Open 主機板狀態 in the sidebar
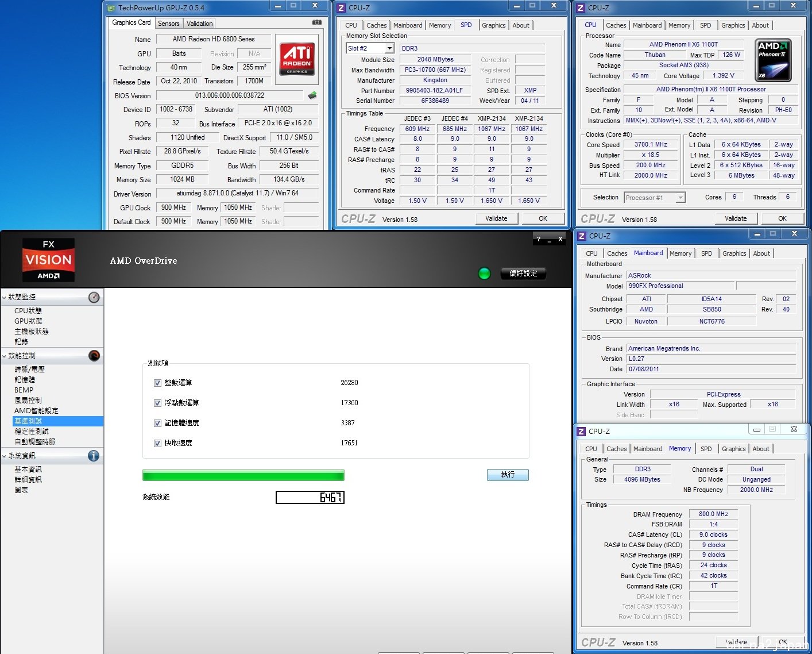This screenshot has width=812, height=654. pos(32,332)
